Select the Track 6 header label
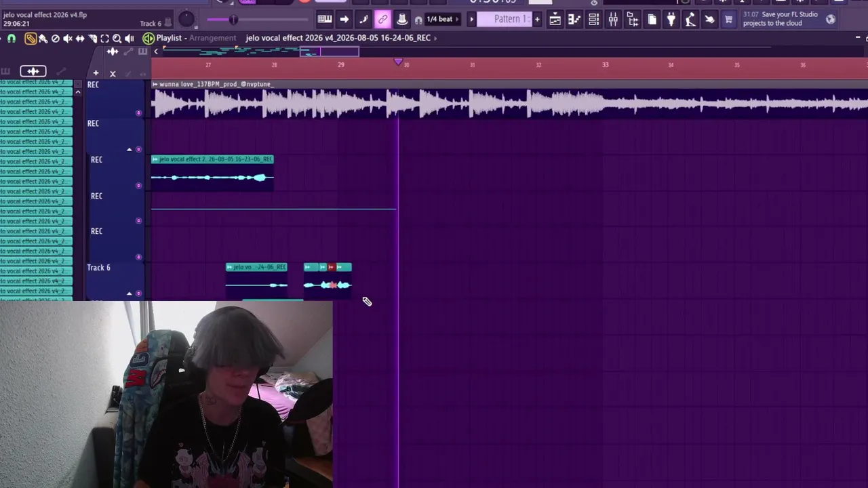The height and width of the screenshot is (488, 868). click(98, 268)
